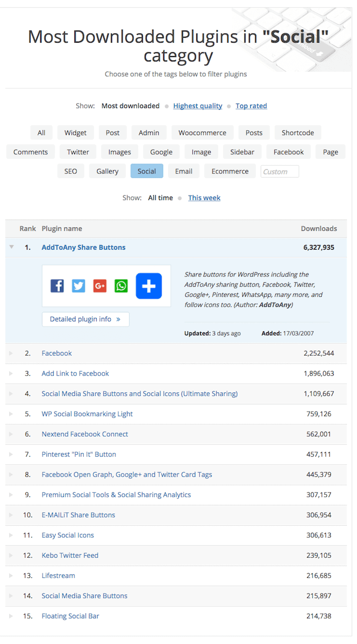Expand Floating Social Bar row arrow

click(x=11, y=616)
